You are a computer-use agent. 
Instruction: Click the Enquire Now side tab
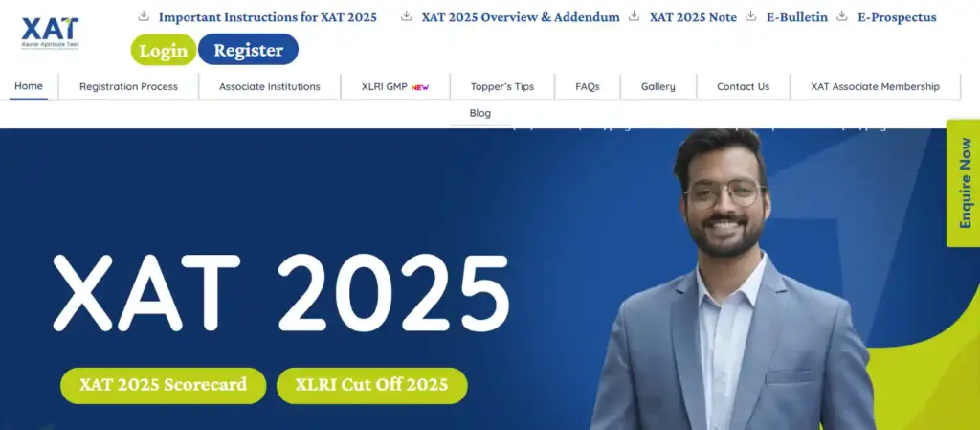pyautogui.click(x=964, y=183)
